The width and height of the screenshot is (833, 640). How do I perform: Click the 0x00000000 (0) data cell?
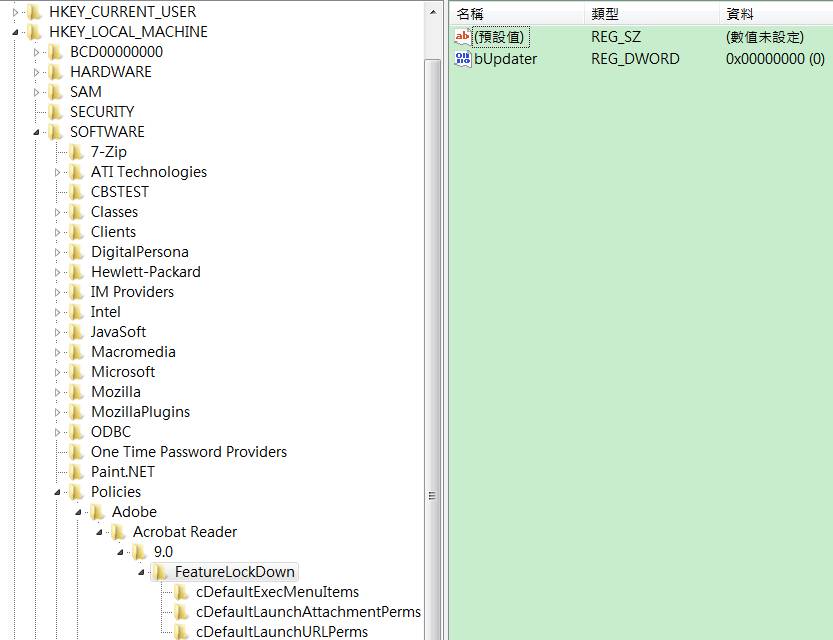click(x=775, y=59)
